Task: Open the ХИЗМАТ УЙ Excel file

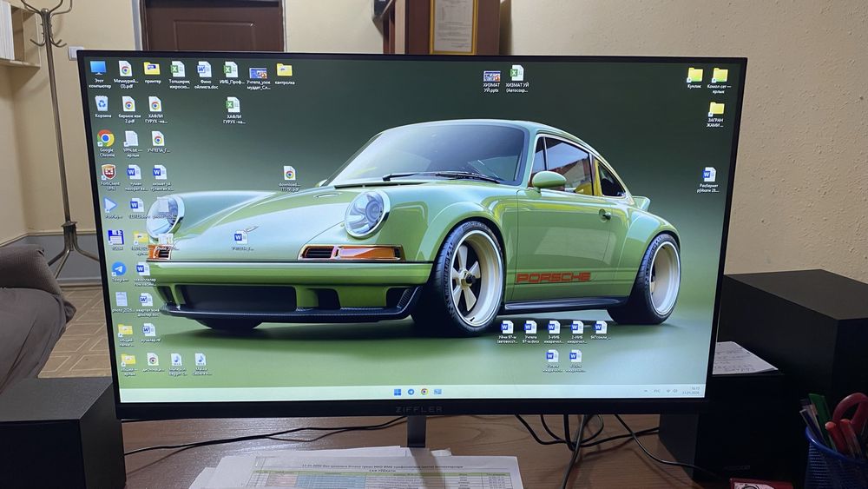Action: coord(516,79)
